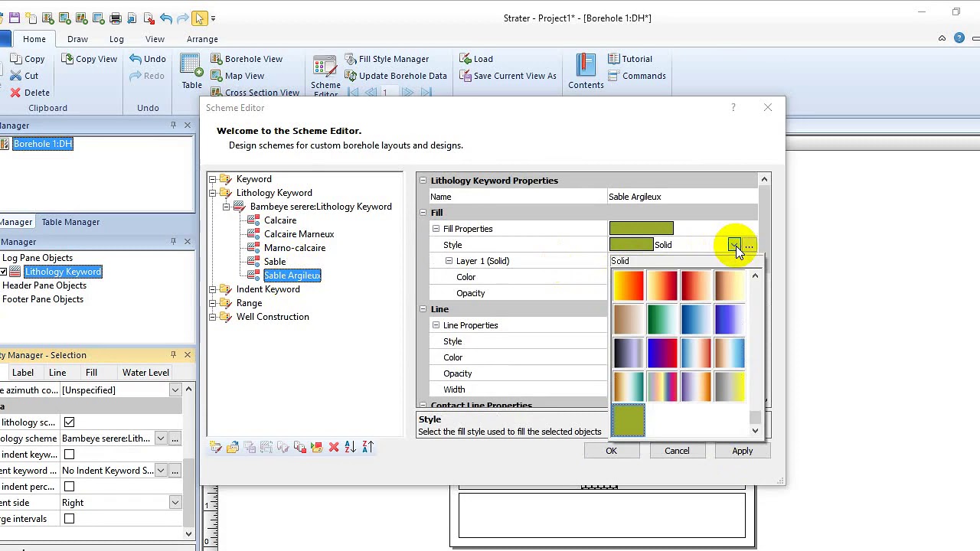Enable the merge intervals checkbox

point(69,519)
